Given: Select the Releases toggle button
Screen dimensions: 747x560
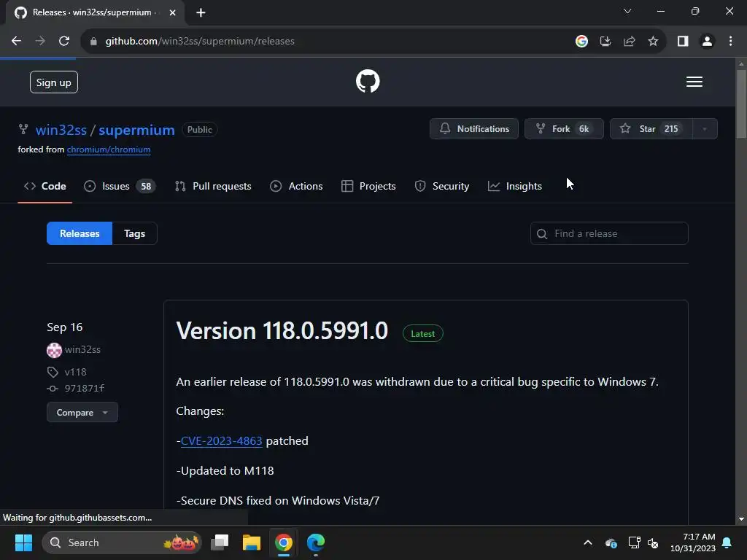Looking at the screenshot, I should (80, 234).
